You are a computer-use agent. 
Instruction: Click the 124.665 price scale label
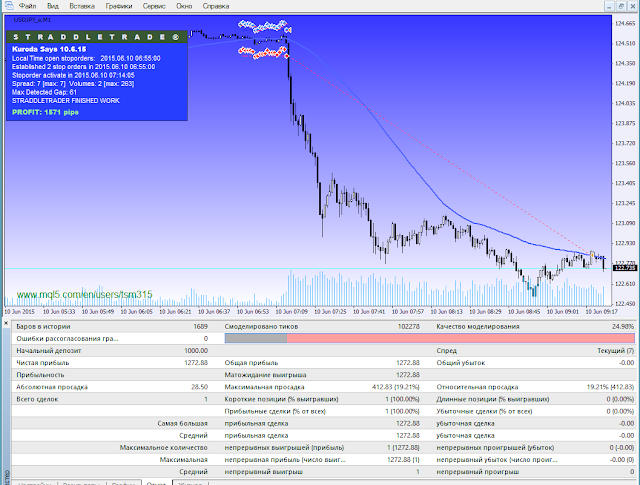click(625, 23)
